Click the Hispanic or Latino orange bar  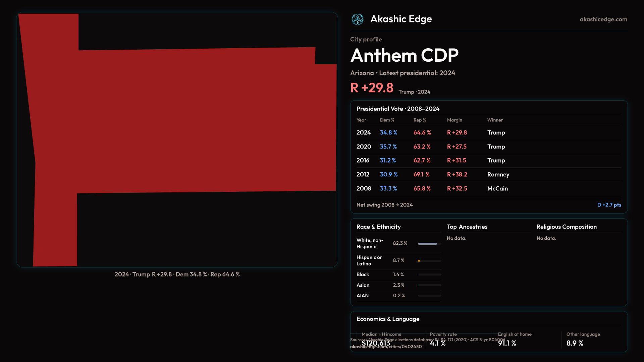(x=419, y=261)
